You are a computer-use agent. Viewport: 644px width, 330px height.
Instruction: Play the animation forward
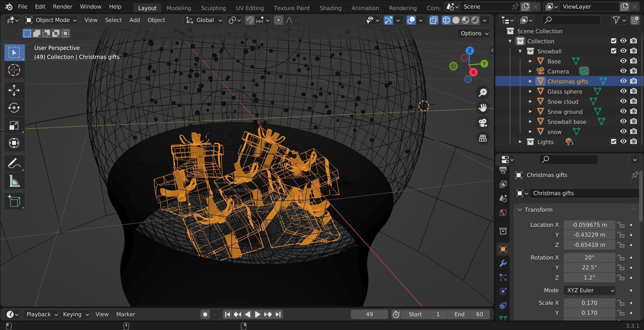pos(258,314)
